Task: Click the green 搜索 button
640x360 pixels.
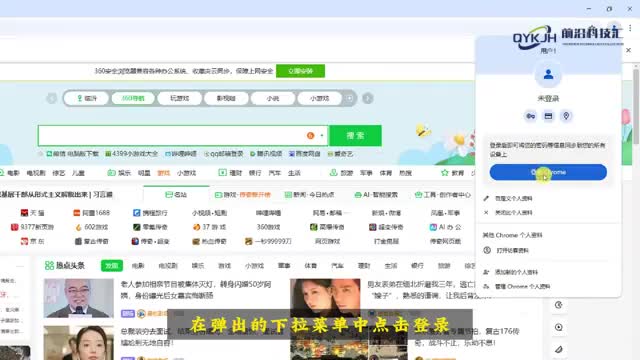Action: (355, 136)
